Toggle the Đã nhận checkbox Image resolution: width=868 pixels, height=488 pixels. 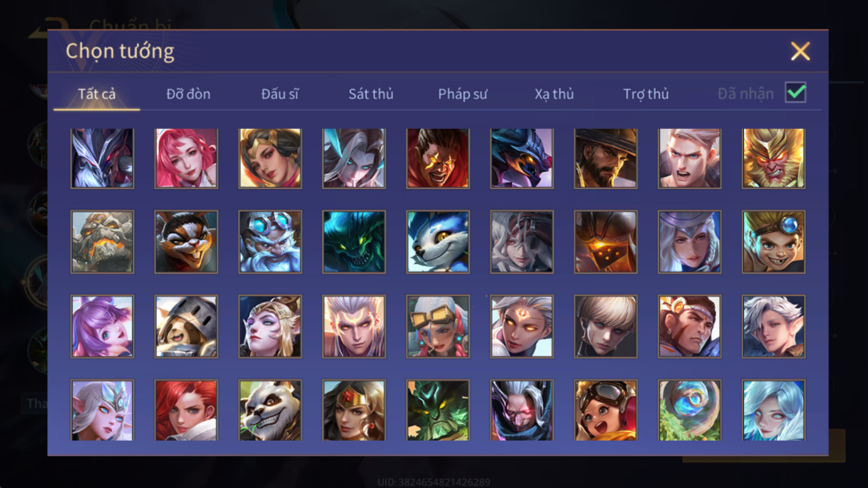795,92
